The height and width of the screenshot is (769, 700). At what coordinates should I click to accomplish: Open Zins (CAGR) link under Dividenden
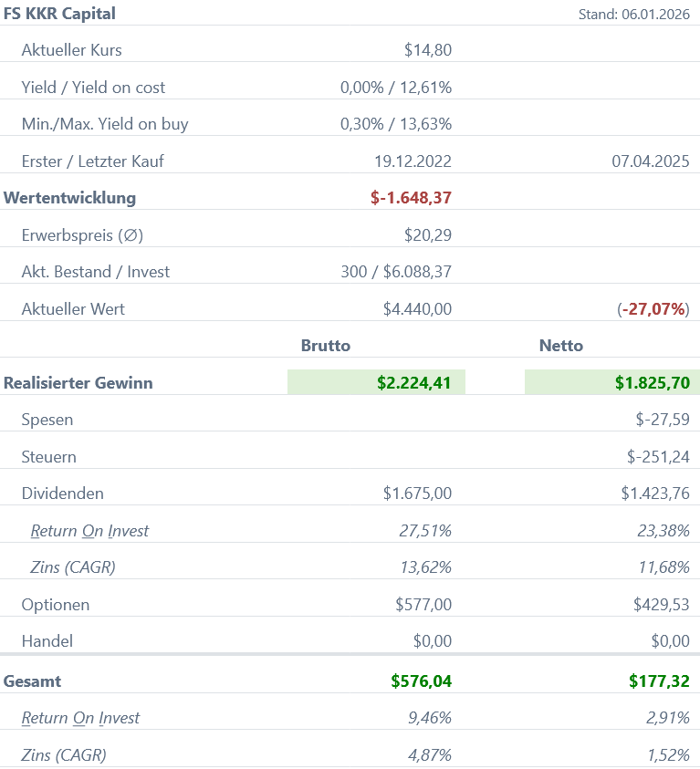73,567
